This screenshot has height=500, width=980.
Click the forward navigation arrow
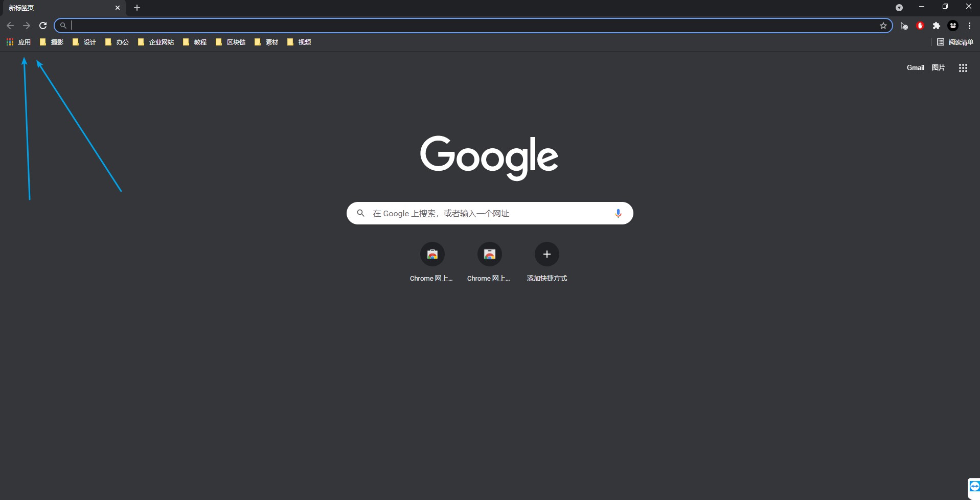(x=27, y=26)
